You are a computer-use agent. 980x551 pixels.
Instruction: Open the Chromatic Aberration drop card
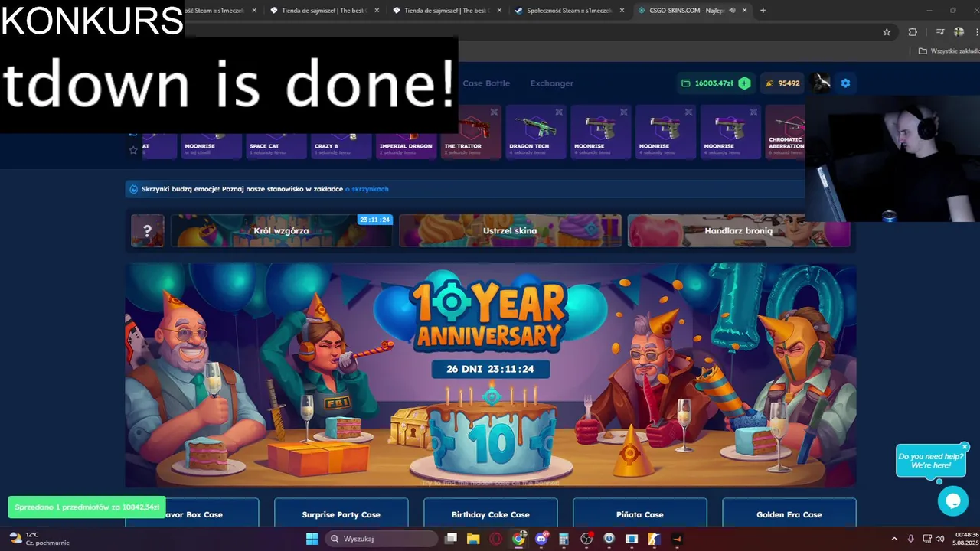786,132
